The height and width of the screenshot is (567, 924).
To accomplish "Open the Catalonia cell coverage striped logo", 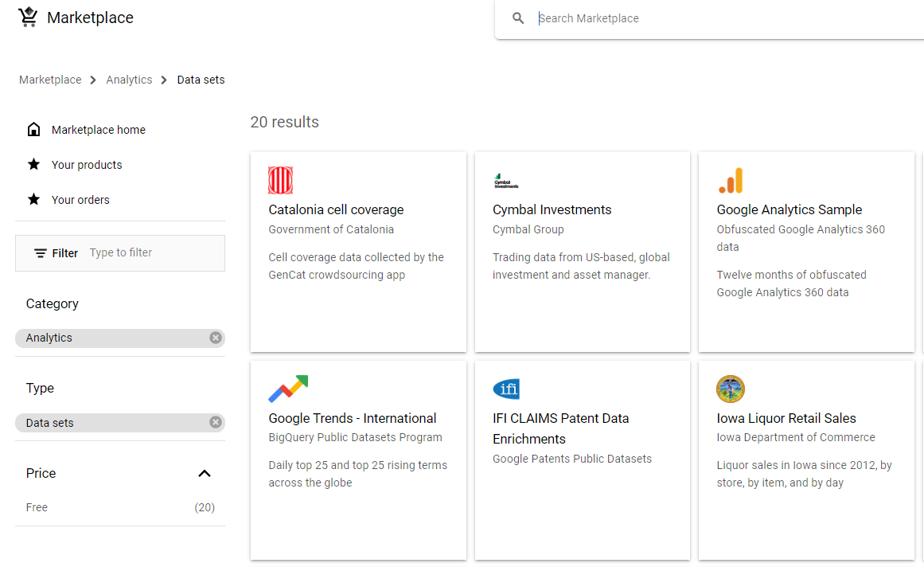I will [280, 180].
